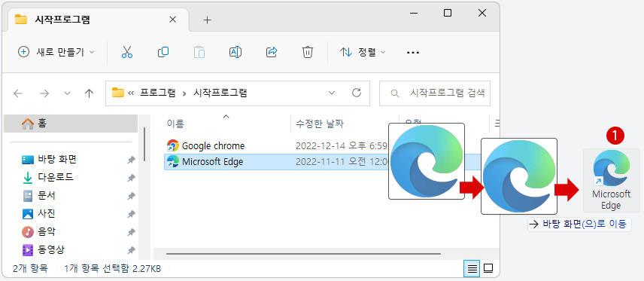Image resolution: width=644 pixels, height=281 pixels.
Task: Click the pin icon next to 문서
Action: 131,196
